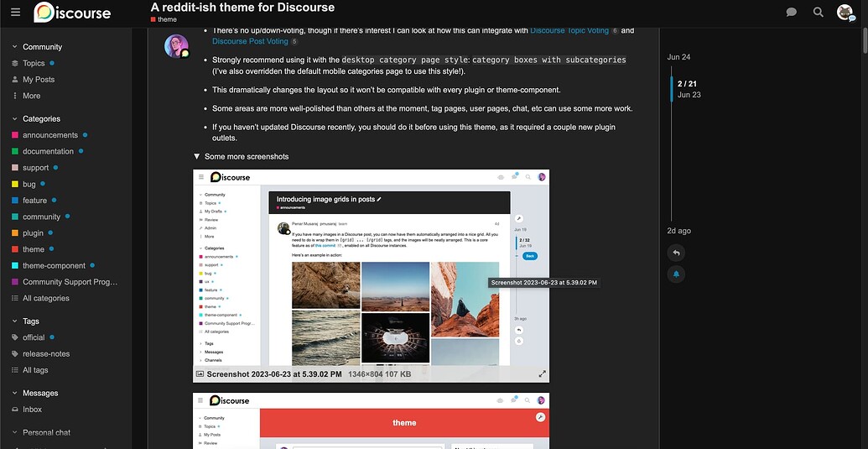
Task: Open the user avatar menu in header
Action: 845,13
